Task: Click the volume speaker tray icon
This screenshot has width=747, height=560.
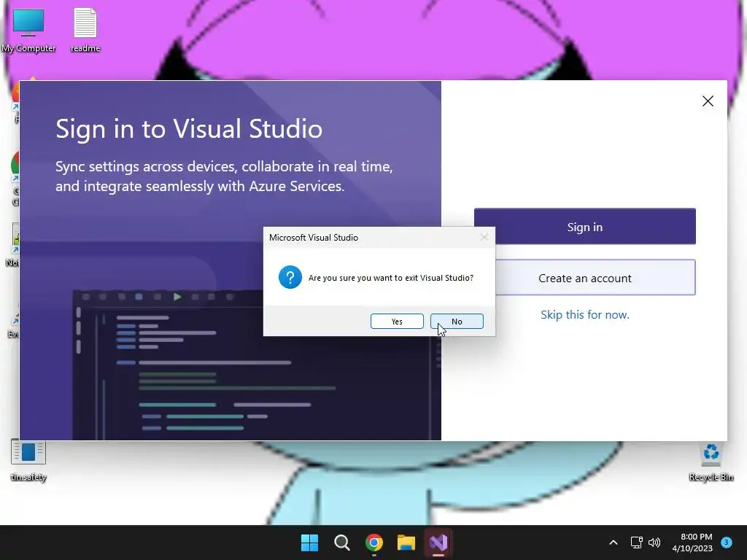Action: (x=654, y=542)
